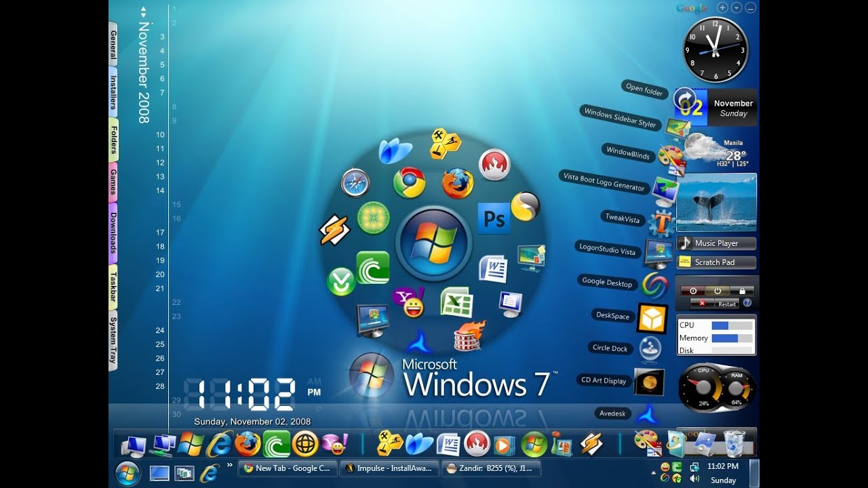This screenshot has width=868, height=488.
Task: Click the MSN butterfly in circle dock
Action: pyautogui.click(x=395, y=150)
